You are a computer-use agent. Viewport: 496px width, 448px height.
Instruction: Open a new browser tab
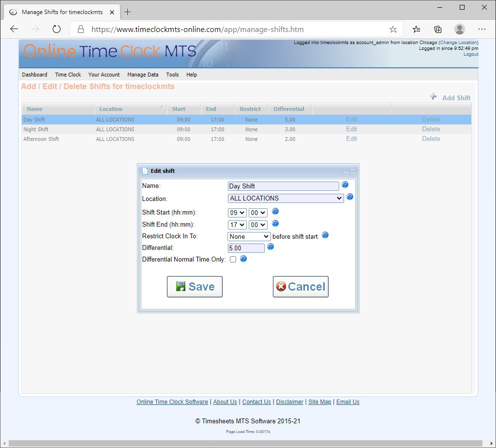pyautogui.click(x=127, y=12)
